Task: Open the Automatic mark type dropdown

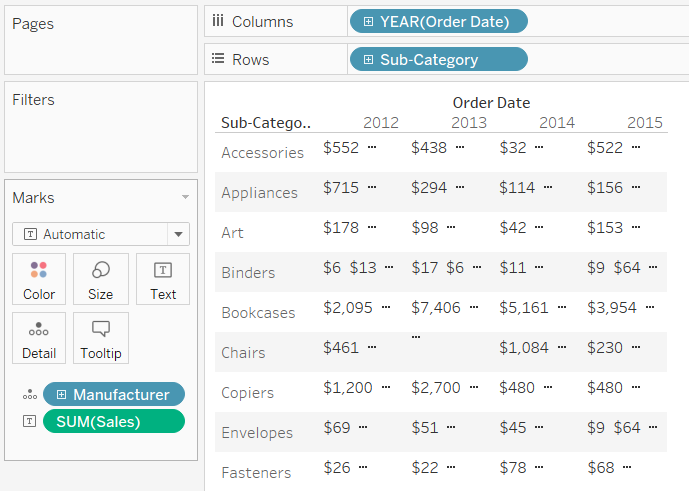Action: (x=178, y=234)
